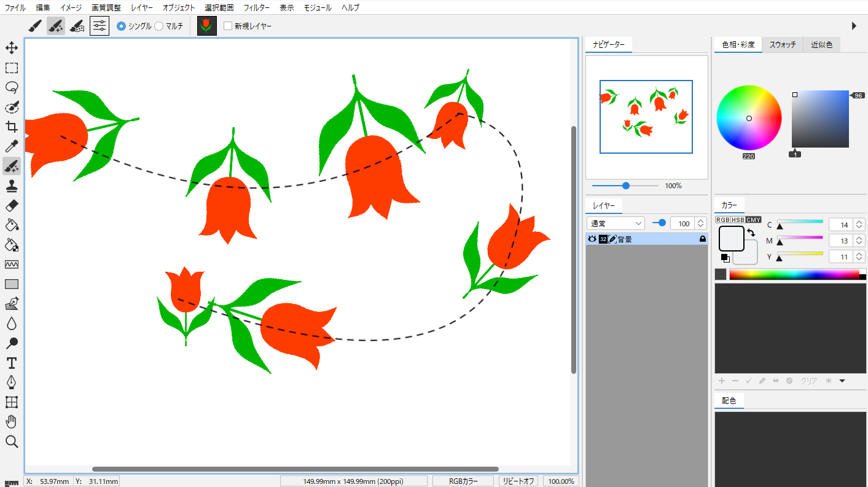
Task: Open the 画質調整 menu
Action: (x=106, y=8)
